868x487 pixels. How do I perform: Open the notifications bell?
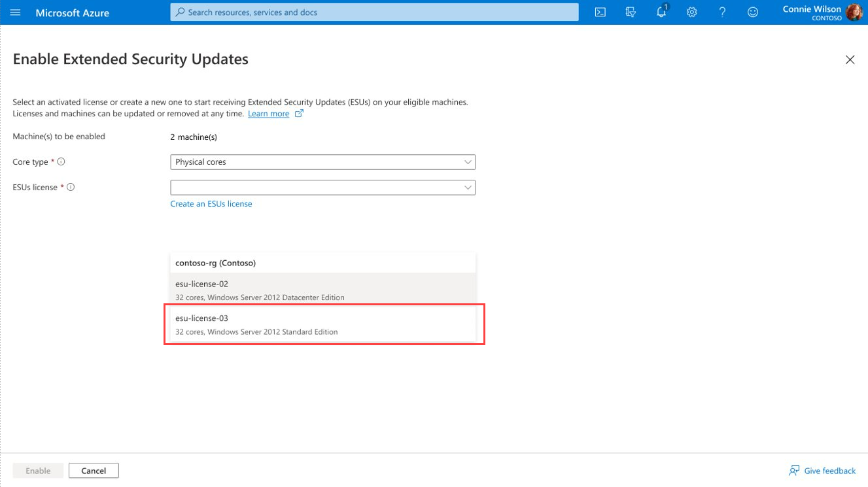pos(662,12)
